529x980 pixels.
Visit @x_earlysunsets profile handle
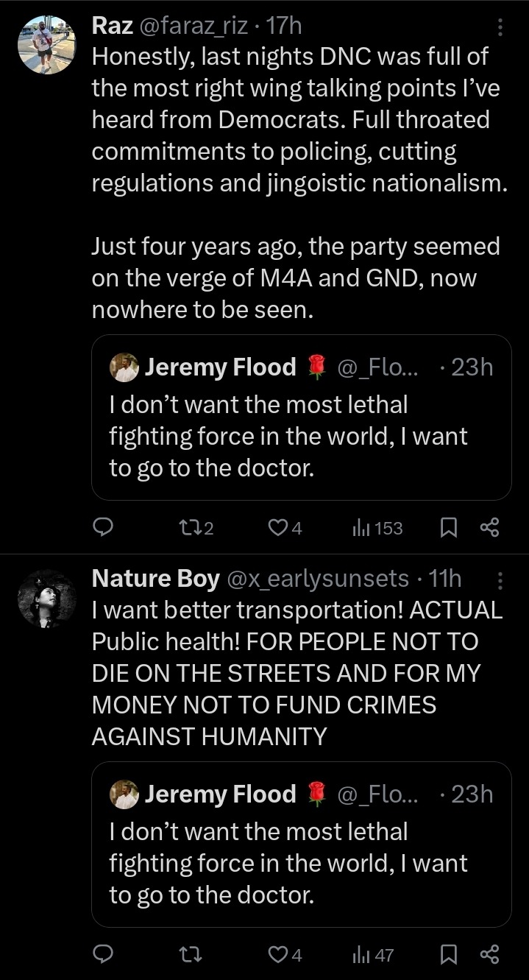[x=318, y=579]
